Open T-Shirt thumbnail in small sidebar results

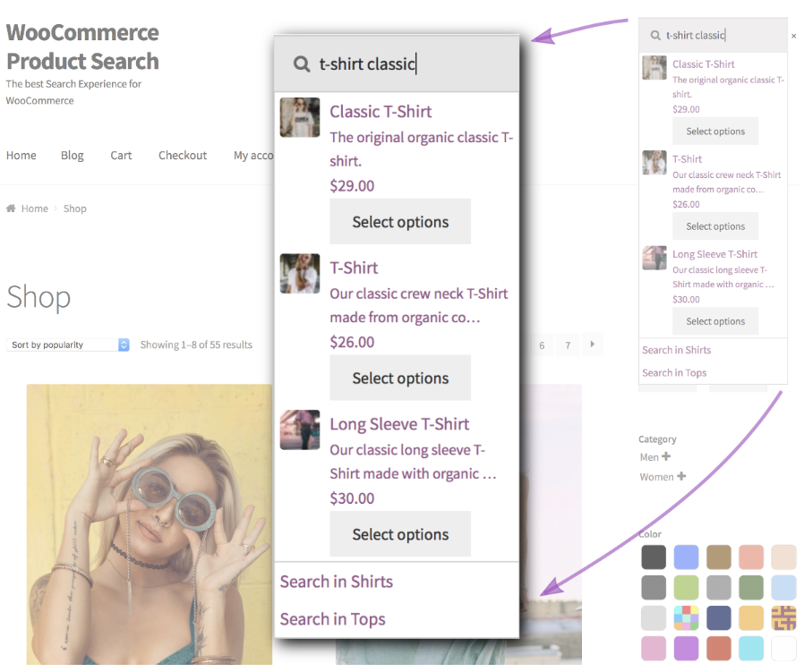pos(654,163)
